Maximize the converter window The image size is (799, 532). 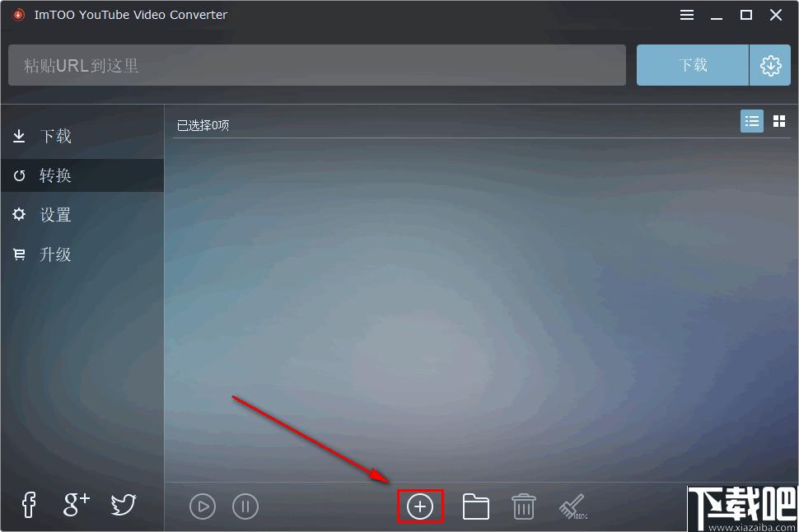click(746, 15)
